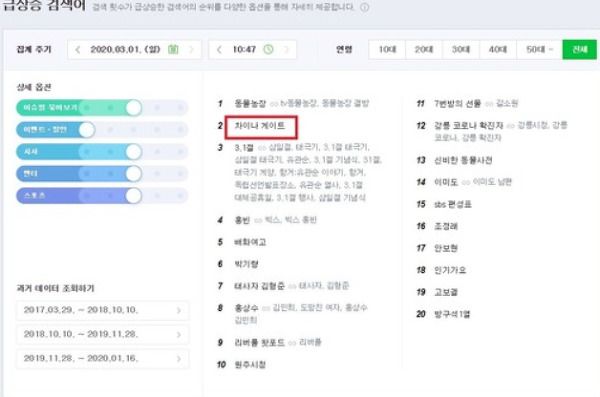Click the date field 2020.03.01. (일)
Screen dimensions: 600x397
tap(134, 49)
